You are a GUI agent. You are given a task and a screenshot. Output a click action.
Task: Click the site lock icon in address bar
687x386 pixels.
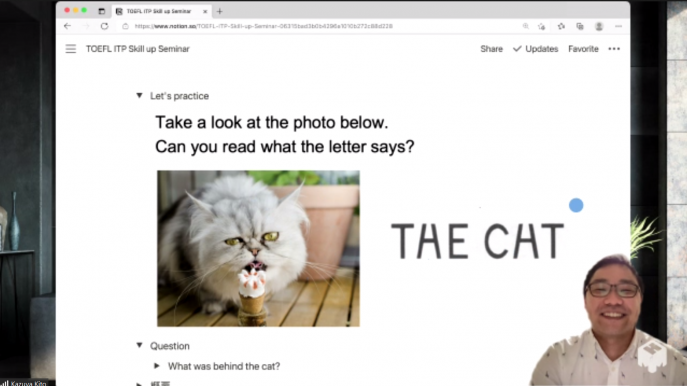point(125,26)
